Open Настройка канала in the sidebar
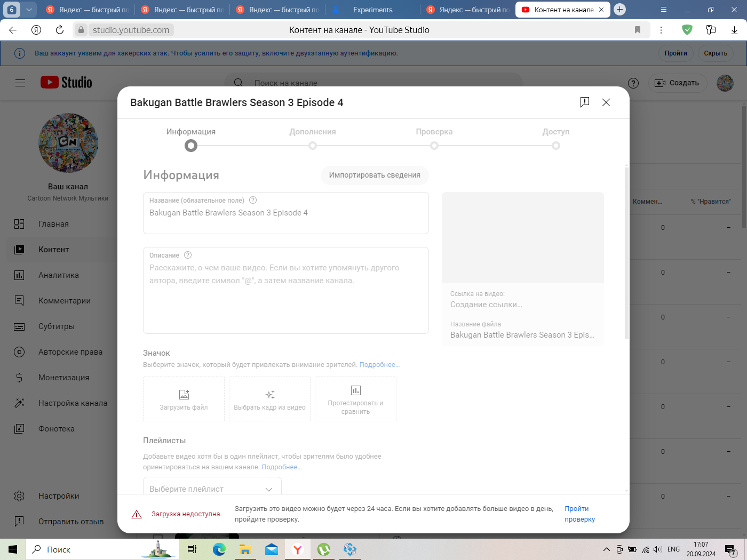747x560 pixels. [x=61, y=403]
